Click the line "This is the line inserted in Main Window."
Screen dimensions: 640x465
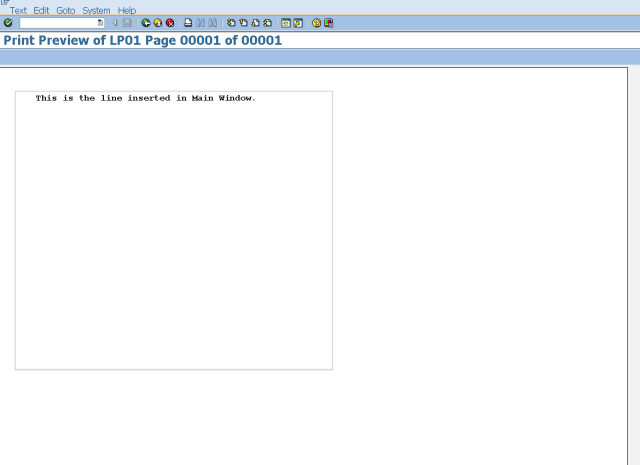click(x=145, y=98)
